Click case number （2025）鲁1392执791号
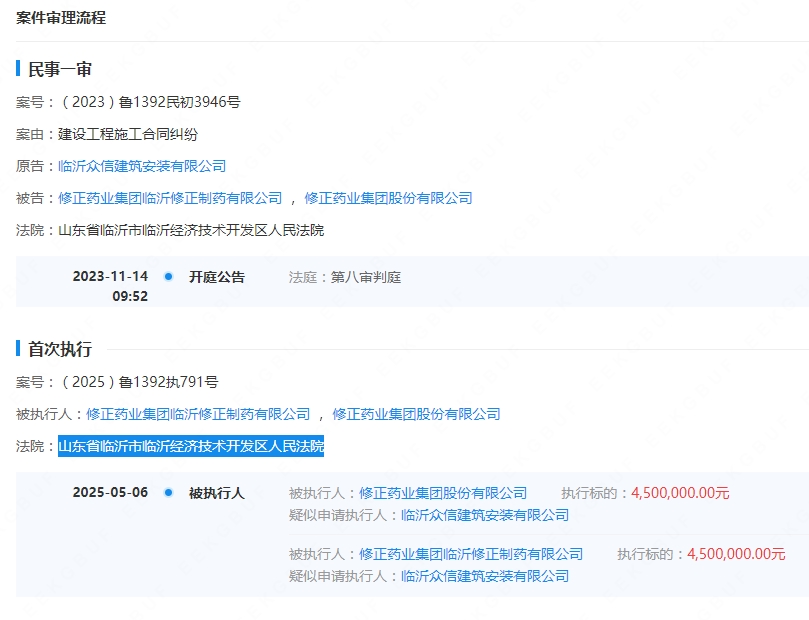This screenshot has height=620, width=809. (x=138, y=382)
